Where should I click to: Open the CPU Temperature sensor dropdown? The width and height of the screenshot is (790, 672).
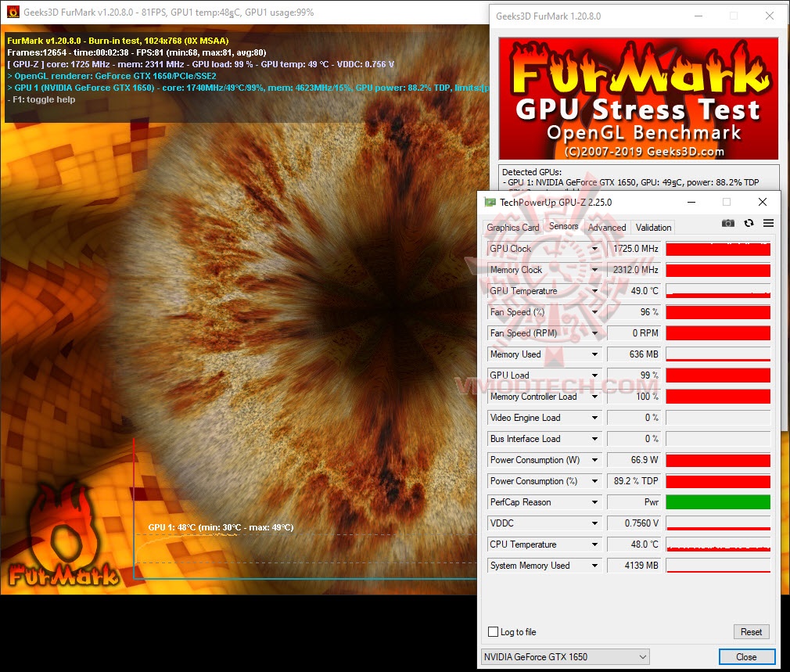point(594,545)
